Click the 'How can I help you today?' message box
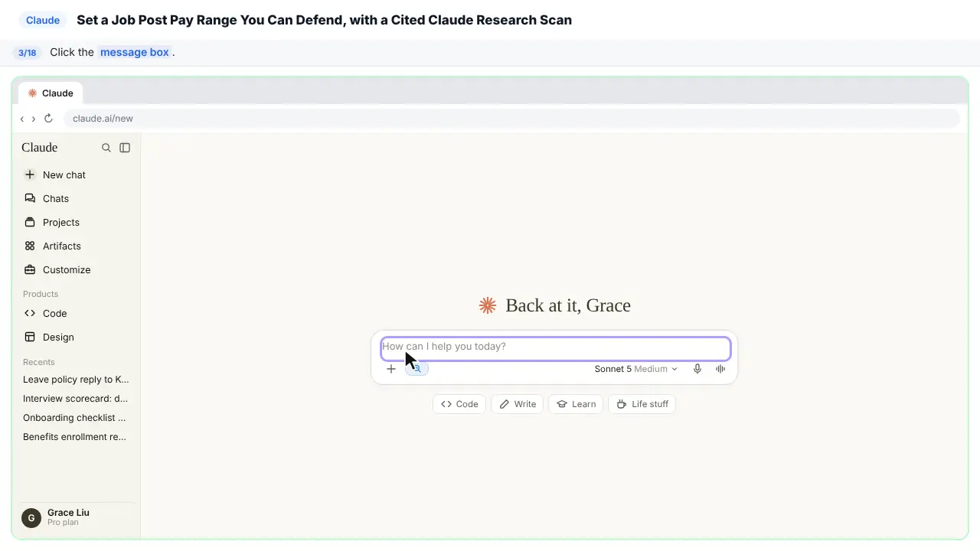Image resolution: width=980 pixels, height=551 pixels. [556, 348]
